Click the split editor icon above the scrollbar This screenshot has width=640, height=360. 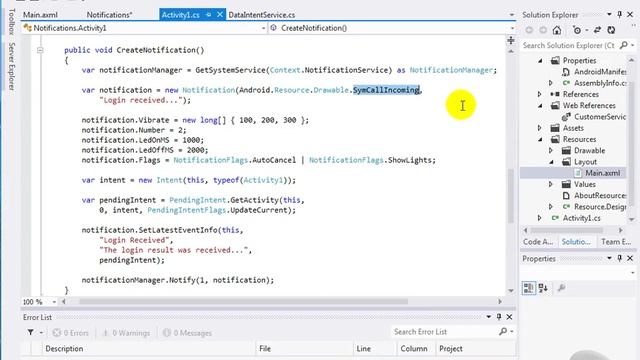coord(511,40)
